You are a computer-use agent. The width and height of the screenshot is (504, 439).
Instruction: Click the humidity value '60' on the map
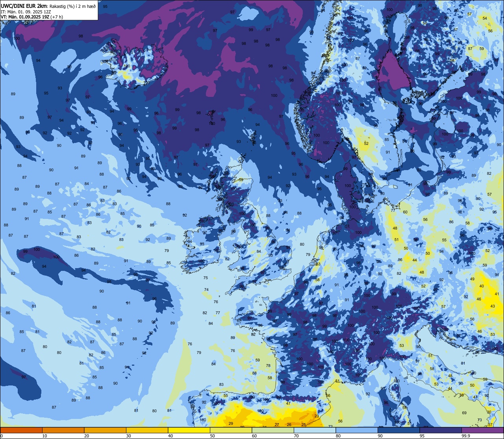[405, 212]
